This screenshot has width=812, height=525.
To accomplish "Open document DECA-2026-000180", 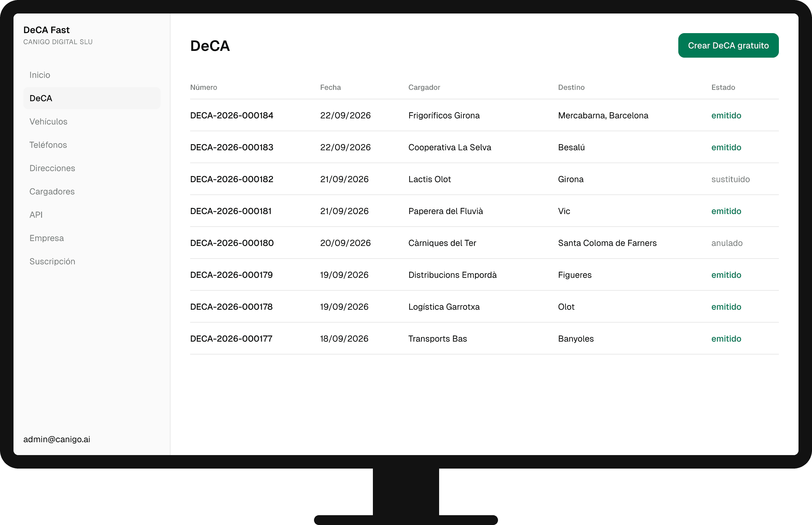I will click(232, 243).
